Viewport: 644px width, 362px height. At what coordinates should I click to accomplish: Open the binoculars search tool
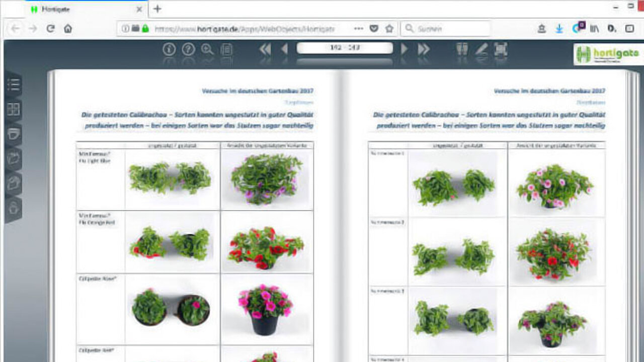tap(462, 49)
